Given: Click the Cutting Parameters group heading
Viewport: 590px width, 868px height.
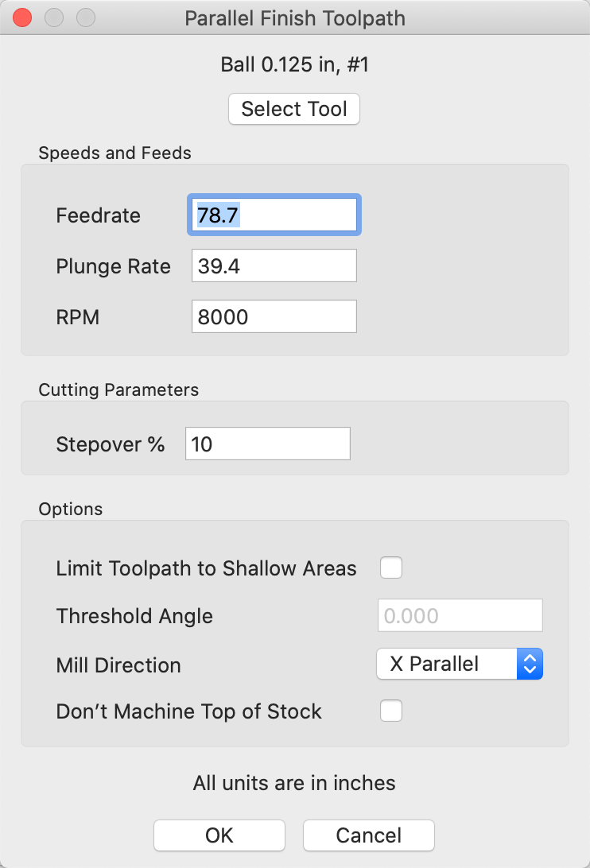Looking at the screenshot, I should click(x=118, y=389).
